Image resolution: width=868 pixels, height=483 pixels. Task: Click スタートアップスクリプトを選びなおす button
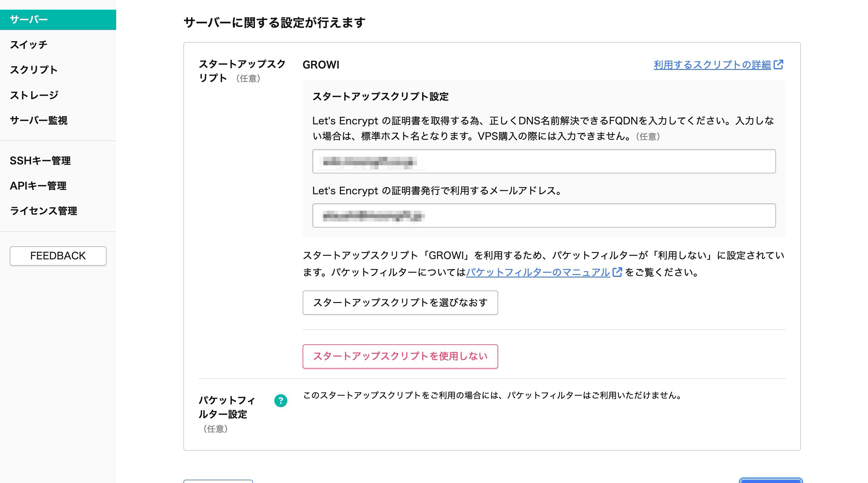tap(400, 302)
